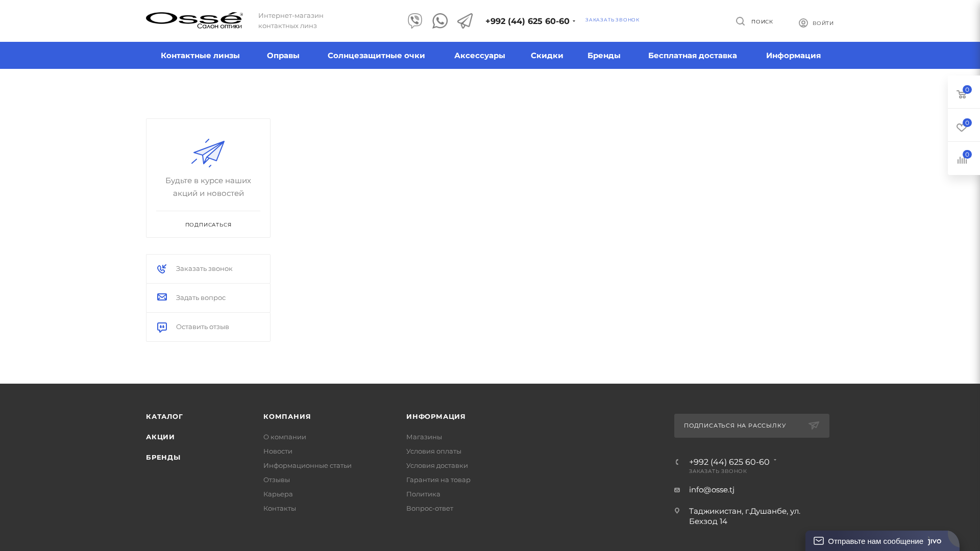Image resolution: width=980 pixels, height=551 pixels.
Task: Click the footer location pin icon
Action: point(677,511)
